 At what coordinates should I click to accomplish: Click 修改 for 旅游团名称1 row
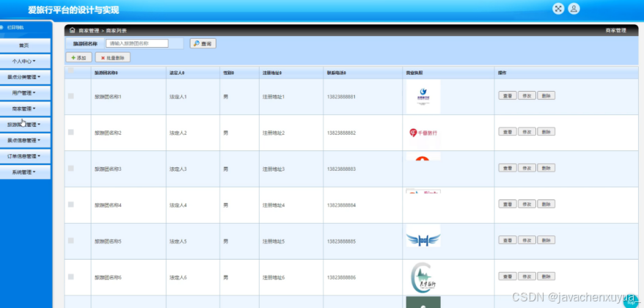(527, 95)
